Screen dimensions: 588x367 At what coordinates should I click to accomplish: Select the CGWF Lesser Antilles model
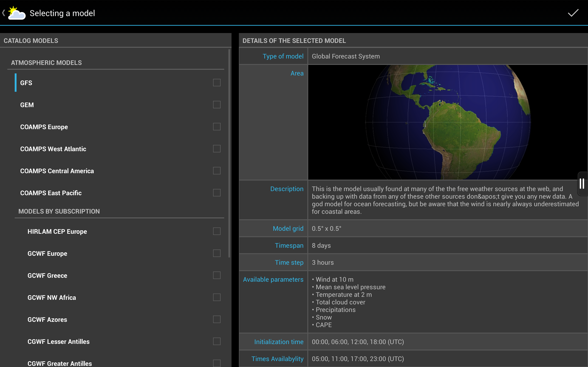[x=59, y=341]
